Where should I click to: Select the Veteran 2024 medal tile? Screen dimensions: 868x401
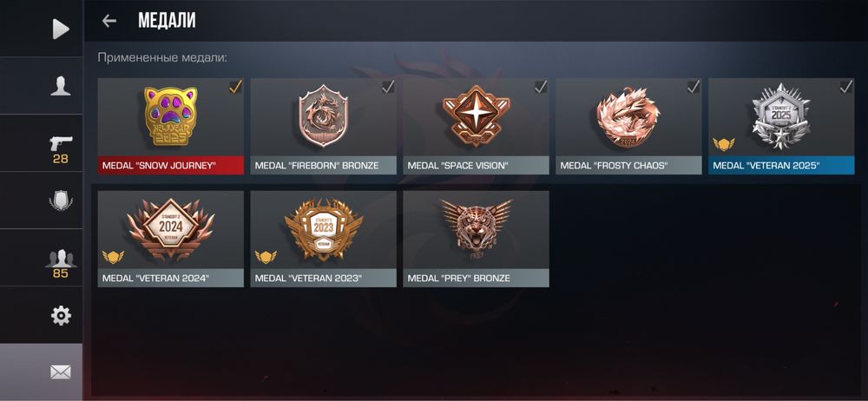point(170,239)
